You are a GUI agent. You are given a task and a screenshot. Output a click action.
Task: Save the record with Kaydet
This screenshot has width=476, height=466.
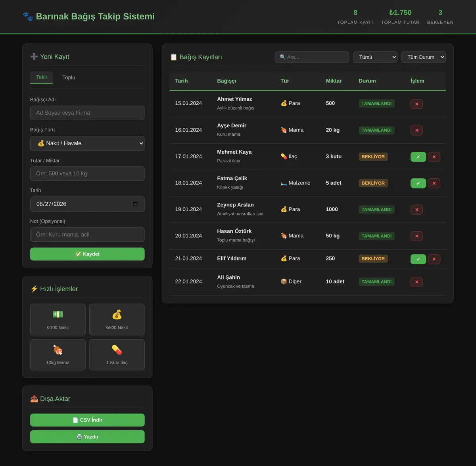[x=87, y=254]
